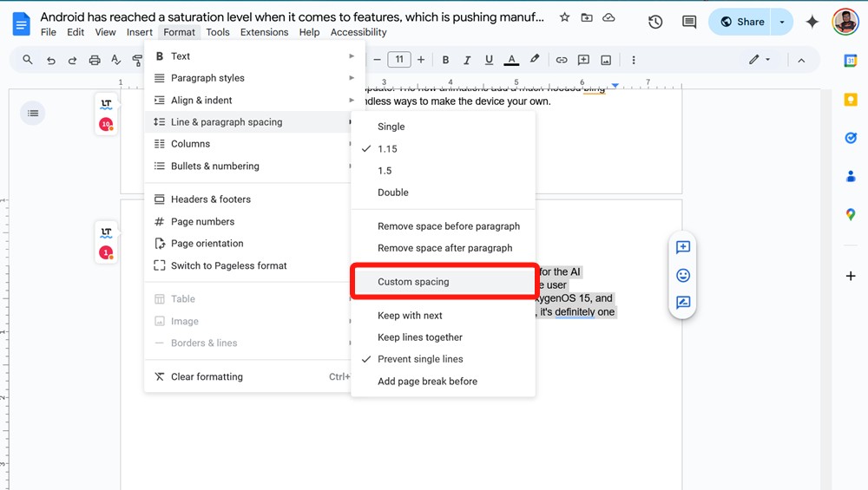Click the Insert link icon
The image size is (868, 490).
click(562, 60)
